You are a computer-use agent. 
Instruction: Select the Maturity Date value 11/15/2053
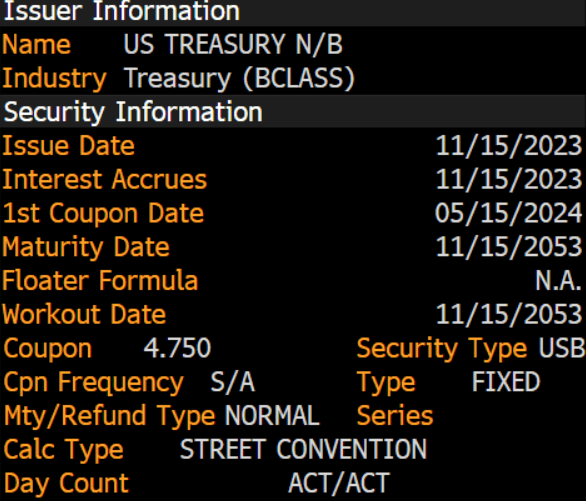[x=509, y=247]
